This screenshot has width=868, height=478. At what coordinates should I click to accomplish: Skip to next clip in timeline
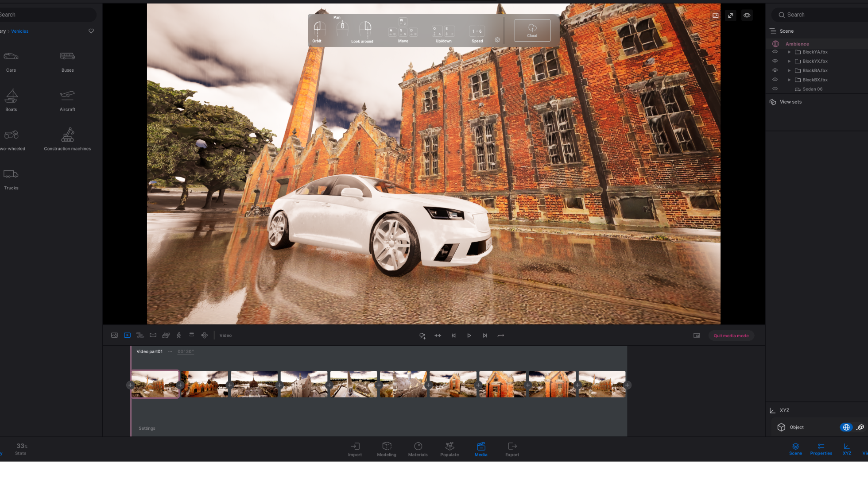point(485,335)
